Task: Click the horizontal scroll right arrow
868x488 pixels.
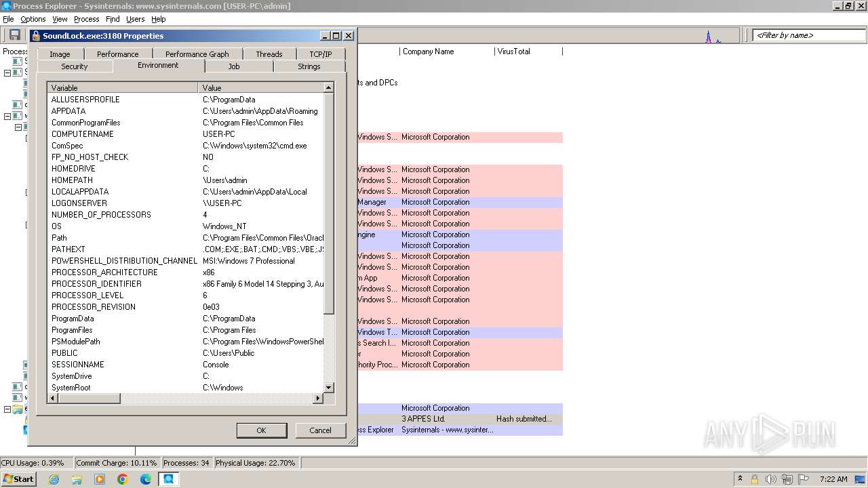Action: (x=318, y=399)
